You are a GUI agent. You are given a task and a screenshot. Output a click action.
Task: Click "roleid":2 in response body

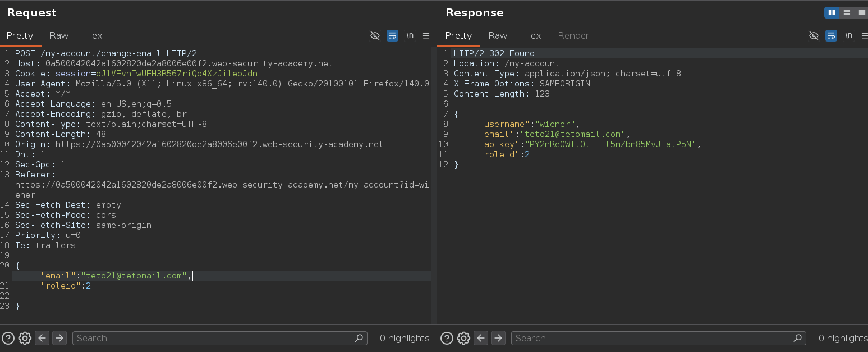point(504,154)
